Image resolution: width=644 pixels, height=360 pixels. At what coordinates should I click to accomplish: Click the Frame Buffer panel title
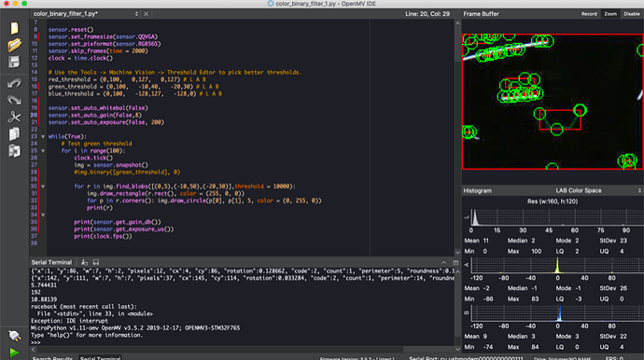pyautogui.click(x=481, y=14)
